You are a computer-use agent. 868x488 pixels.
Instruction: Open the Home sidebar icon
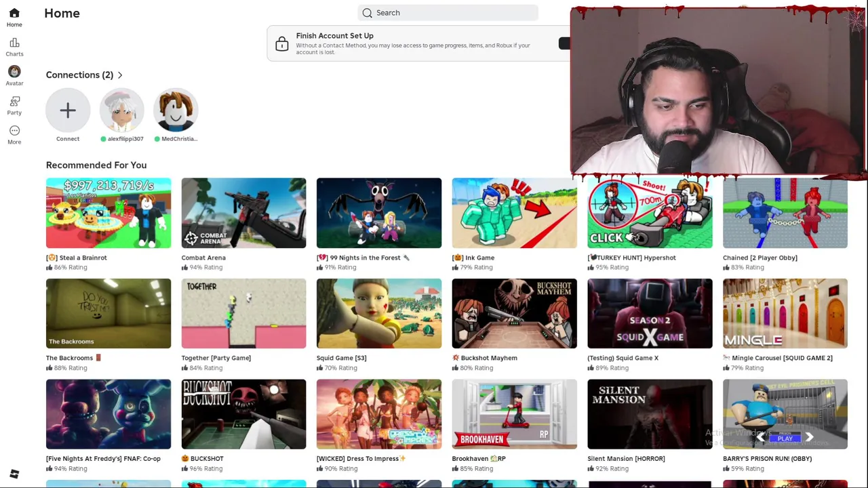(x=14, y=13)
